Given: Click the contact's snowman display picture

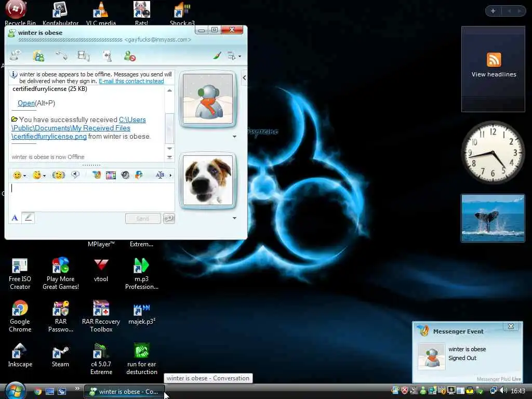Looking at the screenshot, I should click(208, 99).
